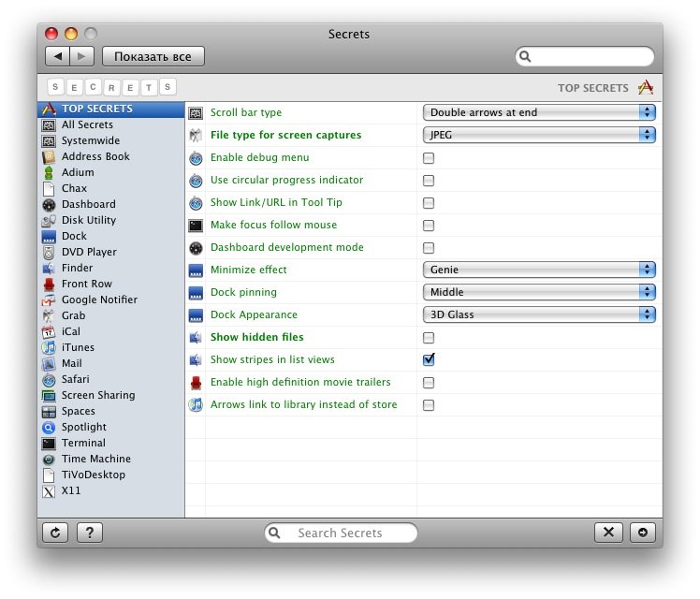Click the Show hidden files label
The width and height of the screenshot is (700, 599).
pyautogui.click(x=256, y=337)
